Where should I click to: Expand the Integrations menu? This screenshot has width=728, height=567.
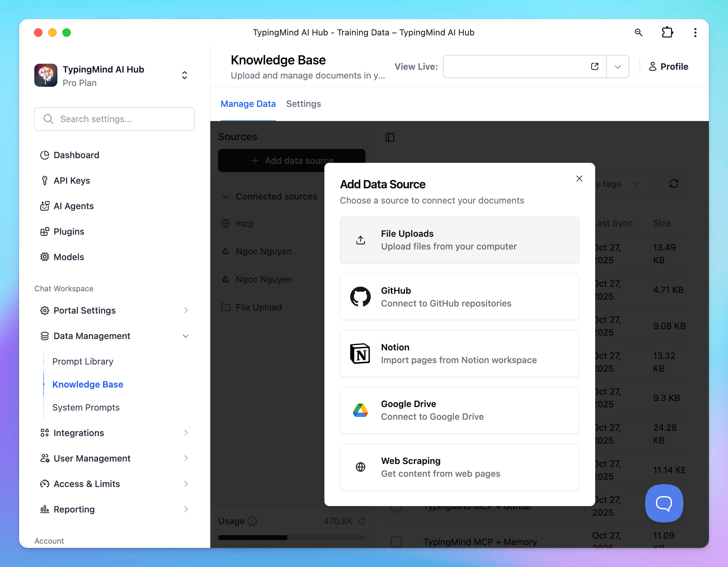pos(186,433)
